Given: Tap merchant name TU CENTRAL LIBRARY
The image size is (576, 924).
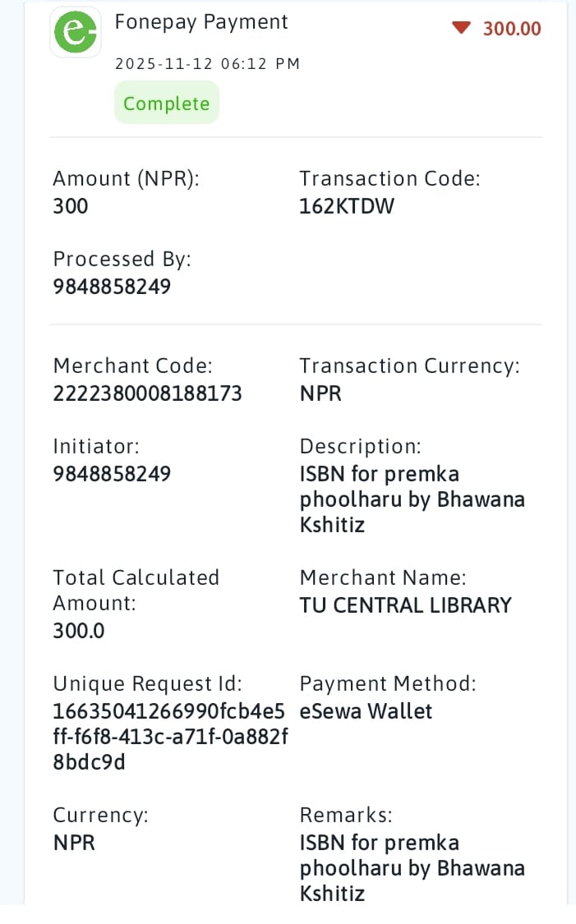Looking at the screenshot, I should [x=405, y=605].
